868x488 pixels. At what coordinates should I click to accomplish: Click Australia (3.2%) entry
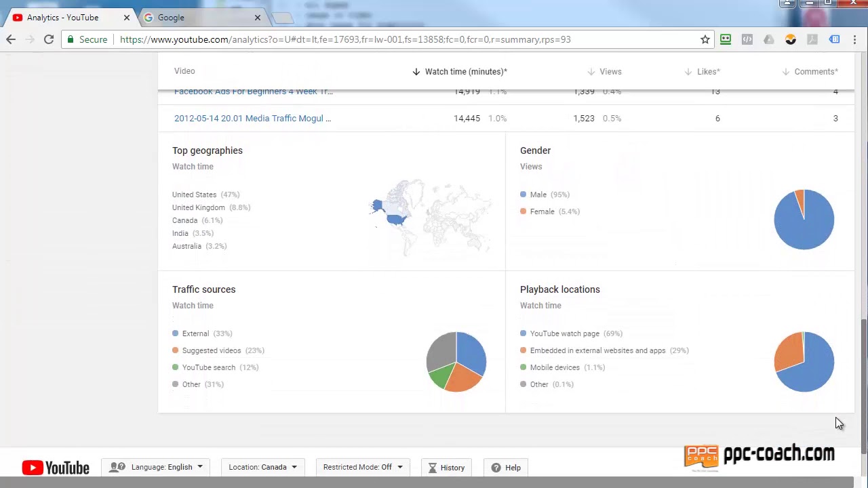pos(199,246)
